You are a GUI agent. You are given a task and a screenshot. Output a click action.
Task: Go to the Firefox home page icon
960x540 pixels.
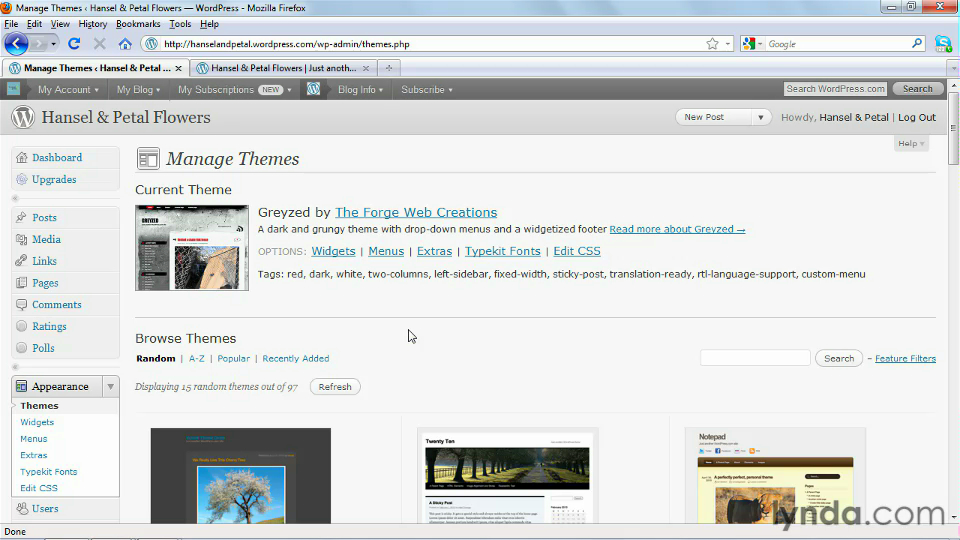click(x=125, y=43)
